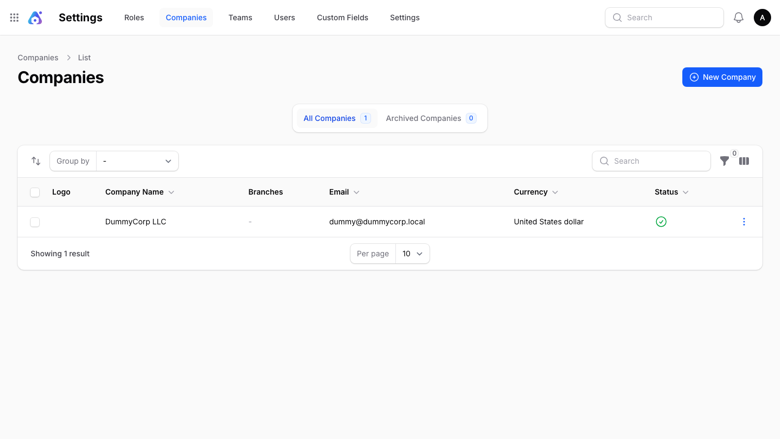Click the dummy@dummycorp.local email cell

[377, 222]
